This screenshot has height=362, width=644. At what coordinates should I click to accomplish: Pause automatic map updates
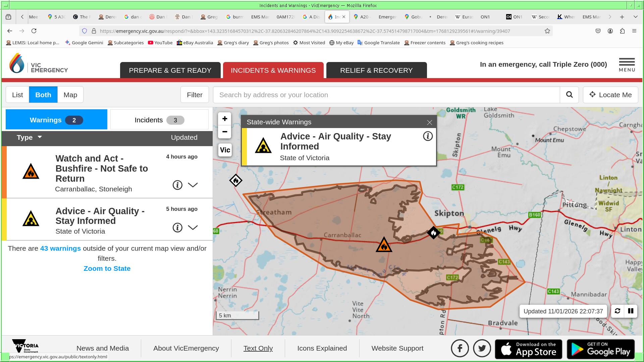click(x=631, y=311)
